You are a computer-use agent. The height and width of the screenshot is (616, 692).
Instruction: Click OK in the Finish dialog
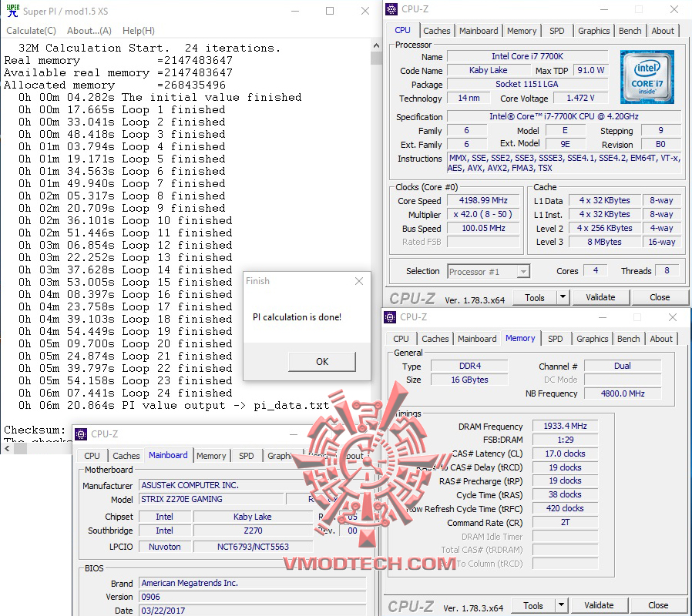point(322,362)
